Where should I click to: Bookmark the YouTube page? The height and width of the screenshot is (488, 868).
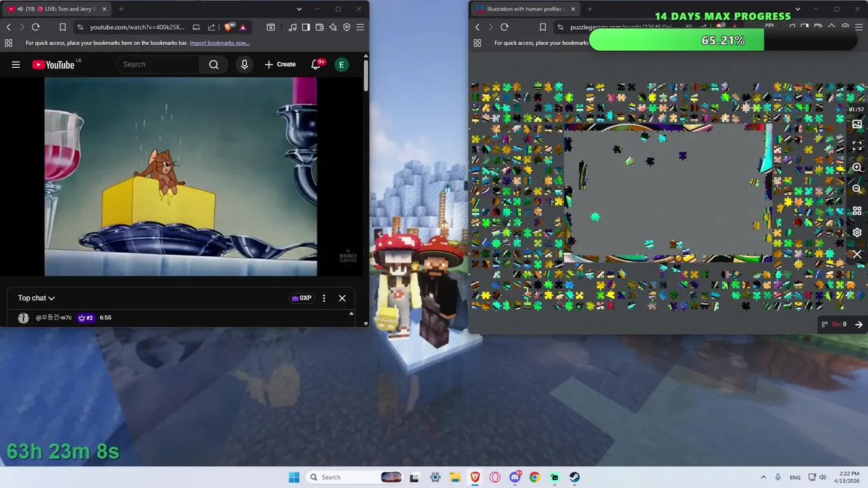click(x=62, y=27)
